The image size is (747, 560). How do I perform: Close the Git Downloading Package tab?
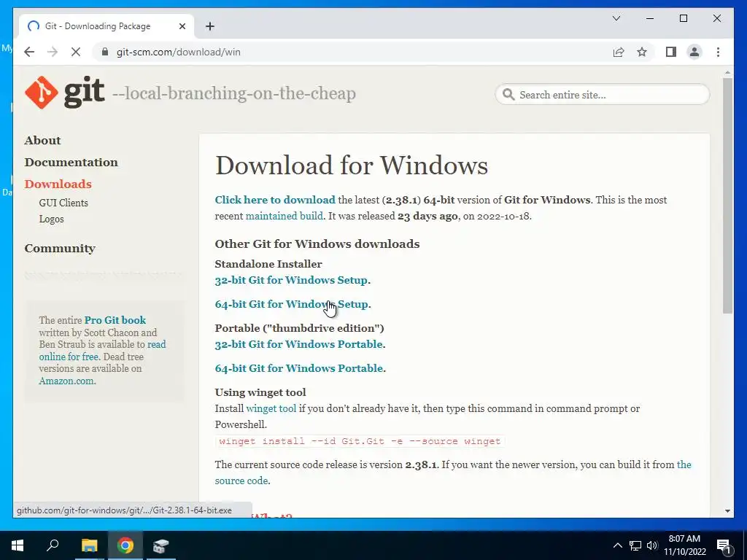[x=182, y=26]
